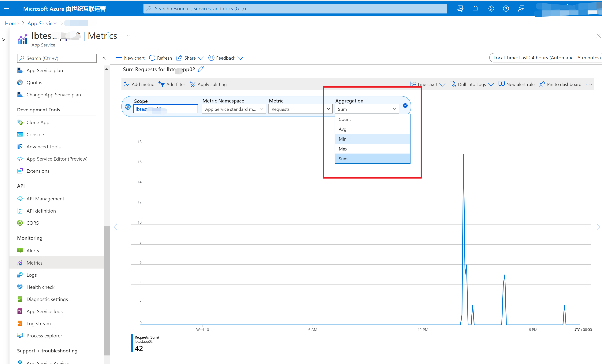Choose Max aggregation option
This screenshot has height=364, width=602.
343,149
